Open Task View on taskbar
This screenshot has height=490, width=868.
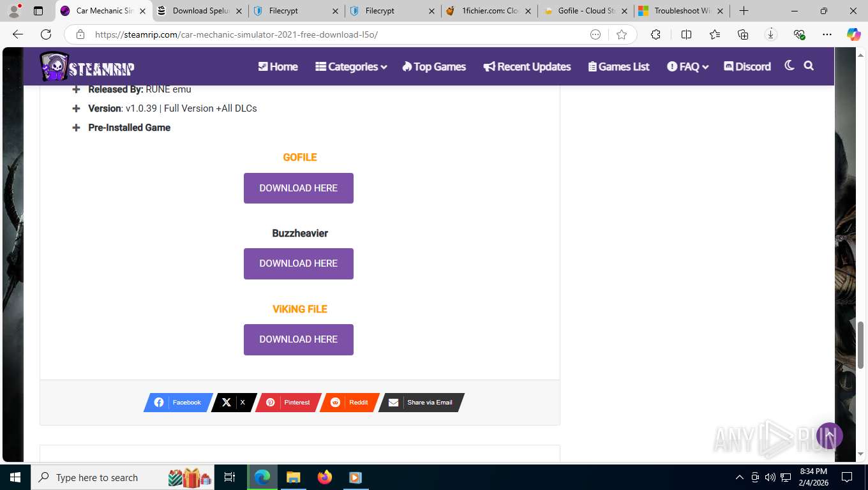[x=230, y=477]
